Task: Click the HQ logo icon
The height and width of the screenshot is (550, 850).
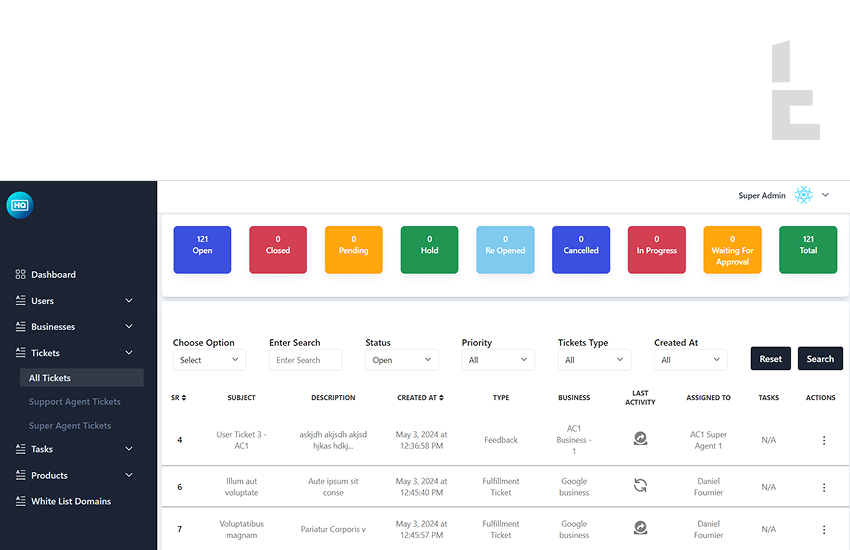Action: [x=19, y=205]
